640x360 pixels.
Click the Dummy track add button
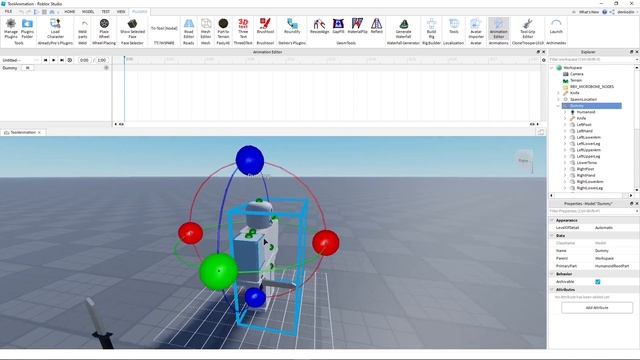click(x=107, y=68)
